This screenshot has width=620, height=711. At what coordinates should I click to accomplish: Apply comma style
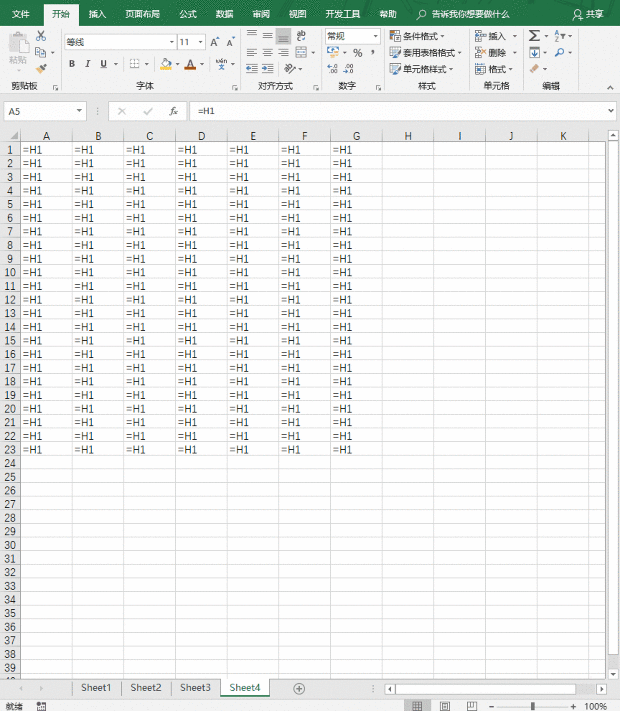point(373,52)
